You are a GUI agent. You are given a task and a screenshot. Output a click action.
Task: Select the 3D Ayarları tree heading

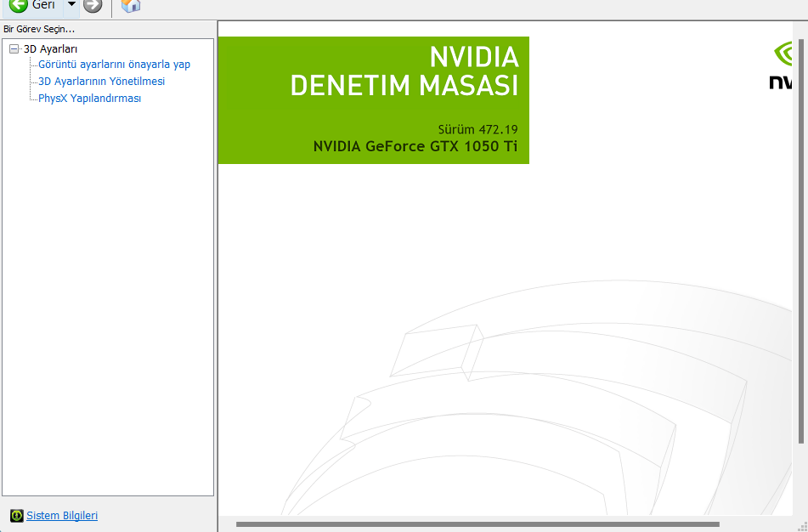(x=50, y=49)
